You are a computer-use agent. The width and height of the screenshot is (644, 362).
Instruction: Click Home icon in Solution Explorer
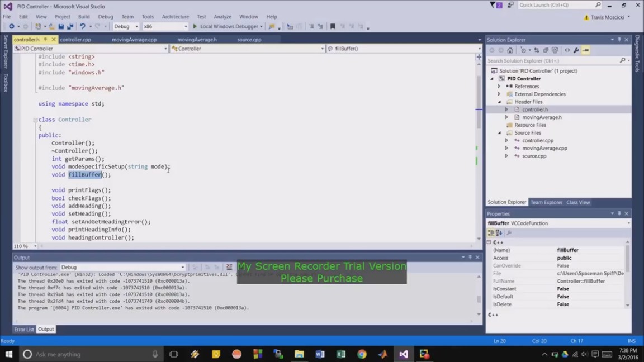(x=510, y=50)
